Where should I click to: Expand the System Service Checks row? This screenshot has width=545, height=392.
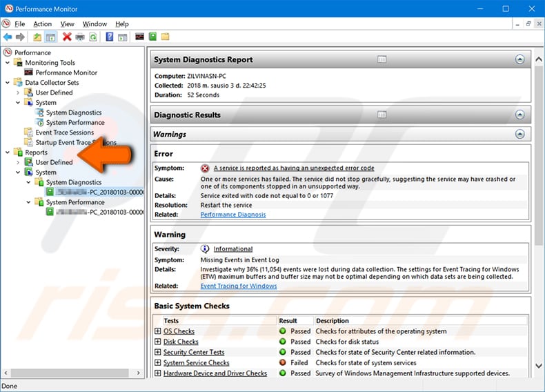158,362
